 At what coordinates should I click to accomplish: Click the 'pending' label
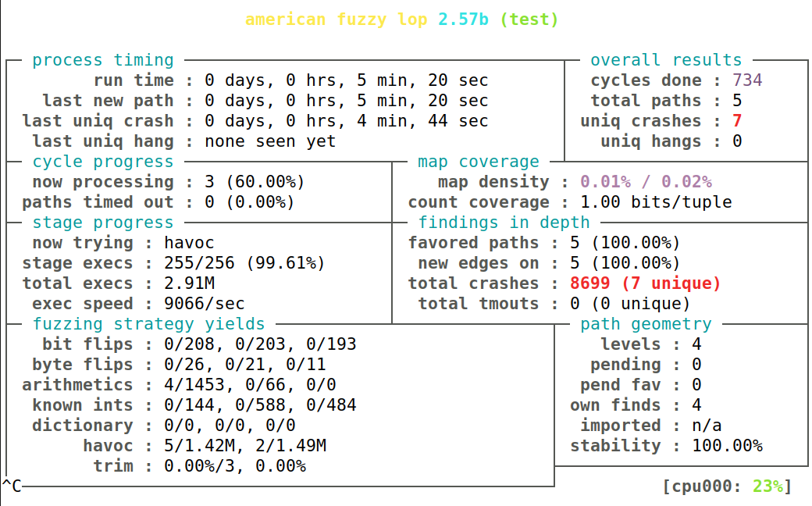625,365
